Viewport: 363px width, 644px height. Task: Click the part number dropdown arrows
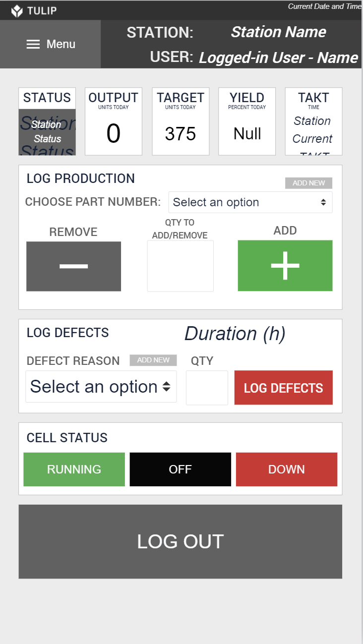(323, 202)
